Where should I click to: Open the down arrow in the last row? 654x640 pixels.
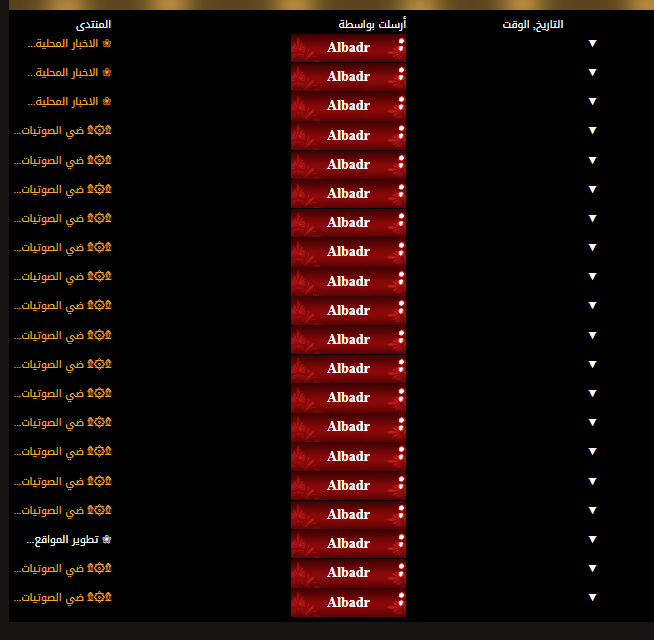click(x=592, y=598)
